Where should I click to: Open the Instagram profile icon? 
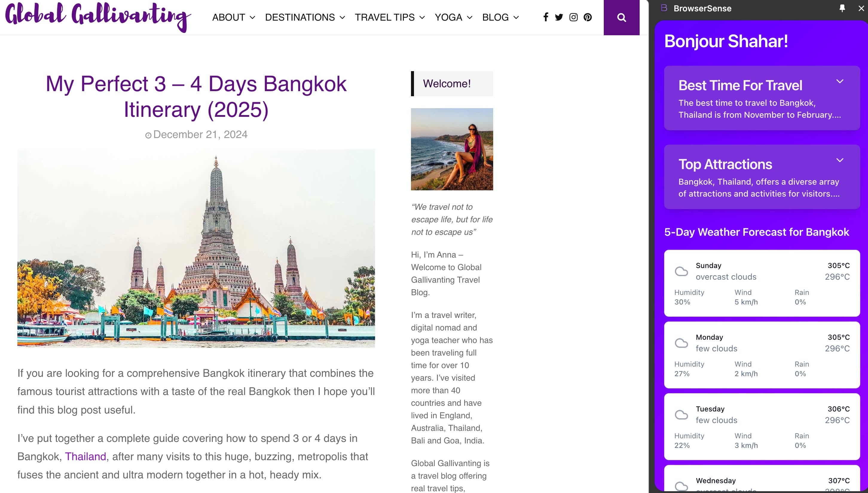(x=573, y=17)
